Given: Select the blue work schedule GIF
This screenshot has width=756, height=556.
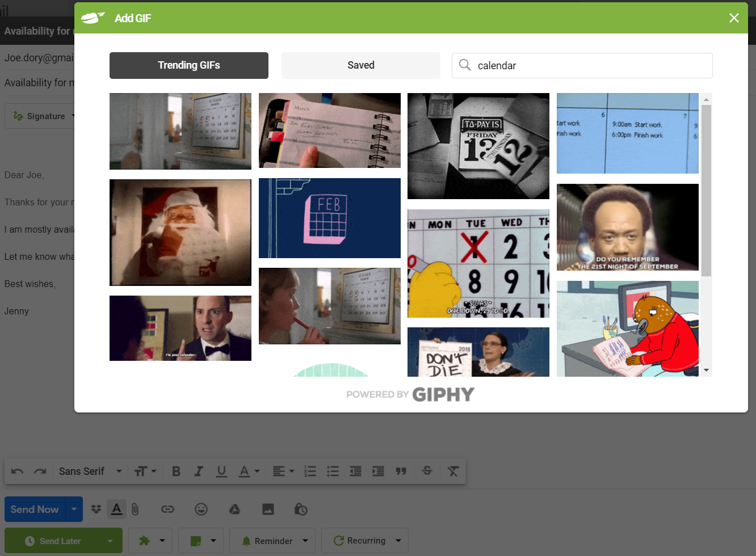Looking at the screenshot, I should click(x=628, y=133).
